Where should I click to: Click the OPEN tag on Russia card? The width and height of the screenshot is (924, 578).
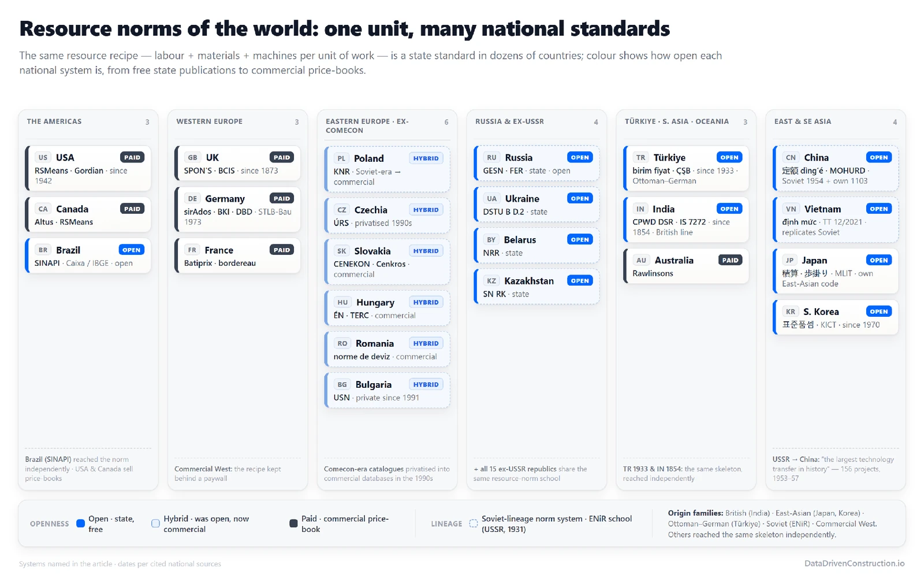(x=580, y=157)
